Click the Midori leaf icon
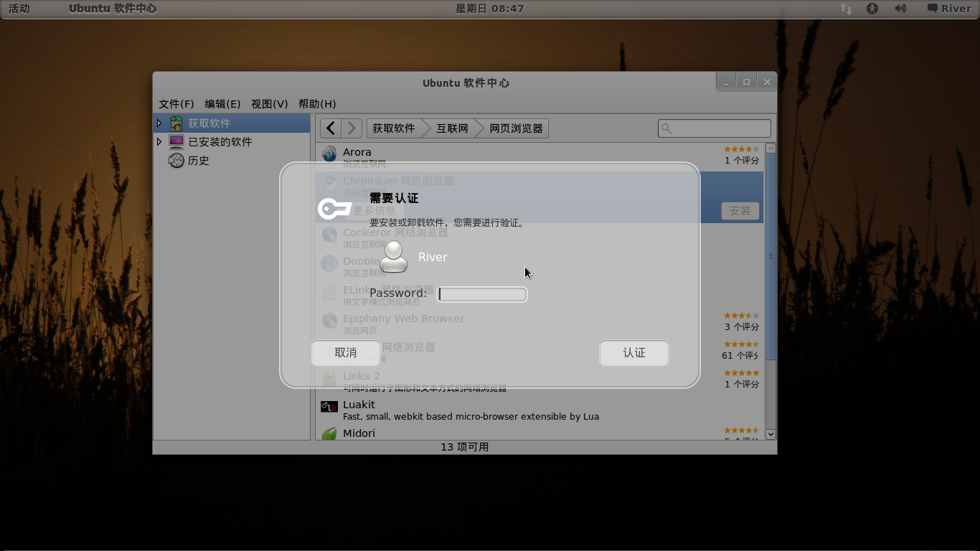 [x=329, y=434]
